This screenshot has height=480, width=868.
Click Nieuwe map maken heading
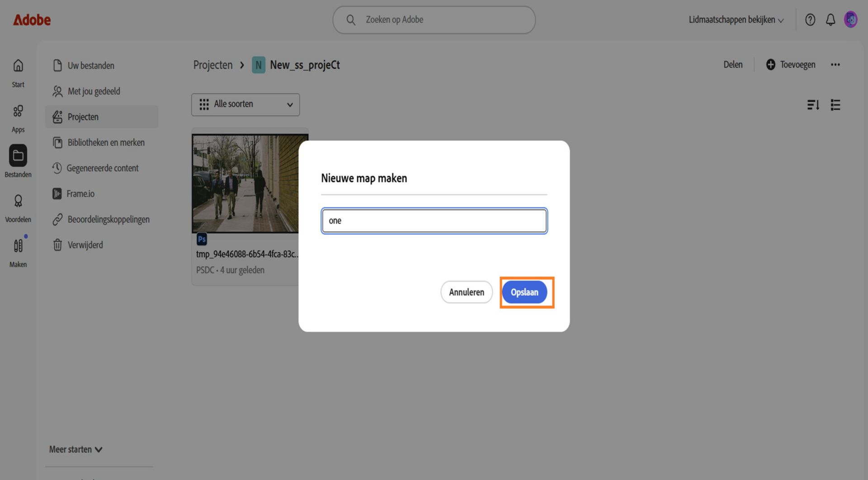click(364, 178)
